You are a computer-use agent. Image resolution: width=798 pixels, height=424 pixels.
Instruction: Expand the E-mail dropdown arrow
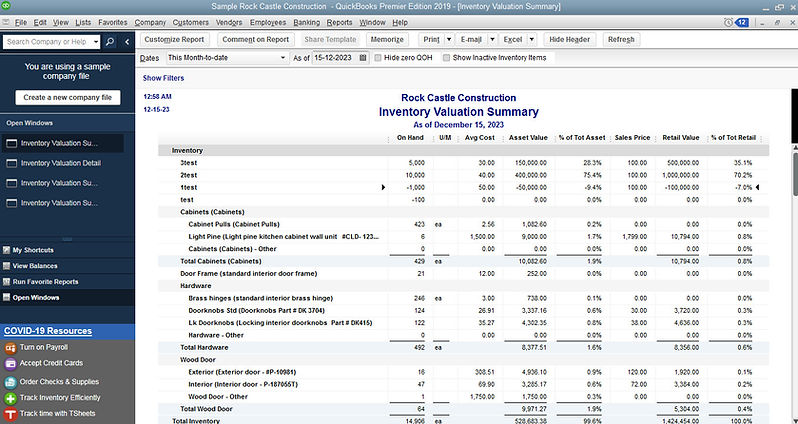coord(492,40)
